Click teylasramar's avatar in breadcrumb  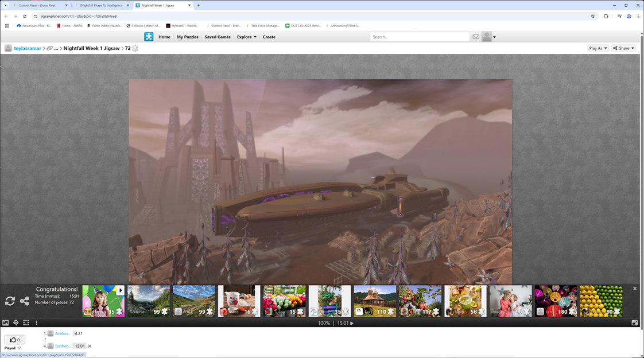click(x=8, y=48)
